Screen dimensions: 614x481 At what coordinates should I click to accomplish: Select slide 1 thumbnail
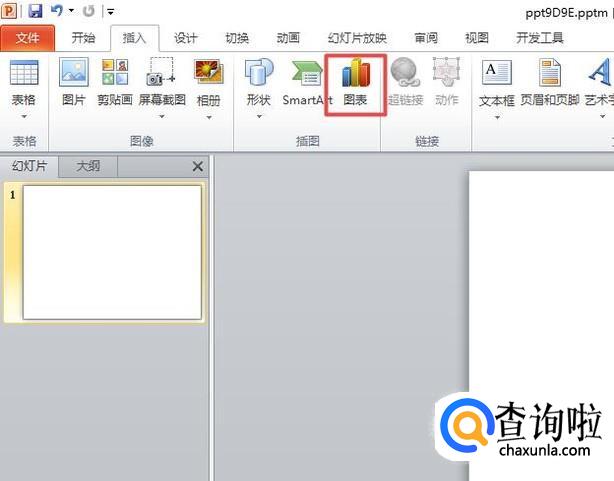coord(112,252)
